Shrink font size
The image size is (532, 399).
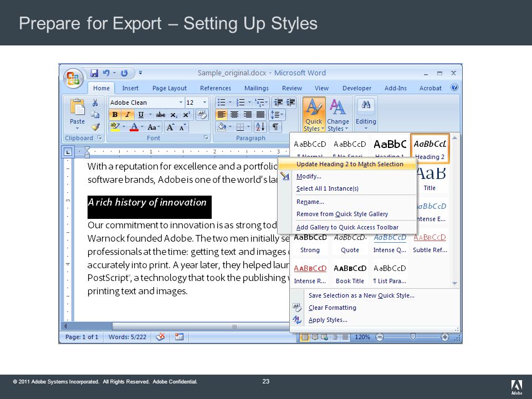[182, 127]
